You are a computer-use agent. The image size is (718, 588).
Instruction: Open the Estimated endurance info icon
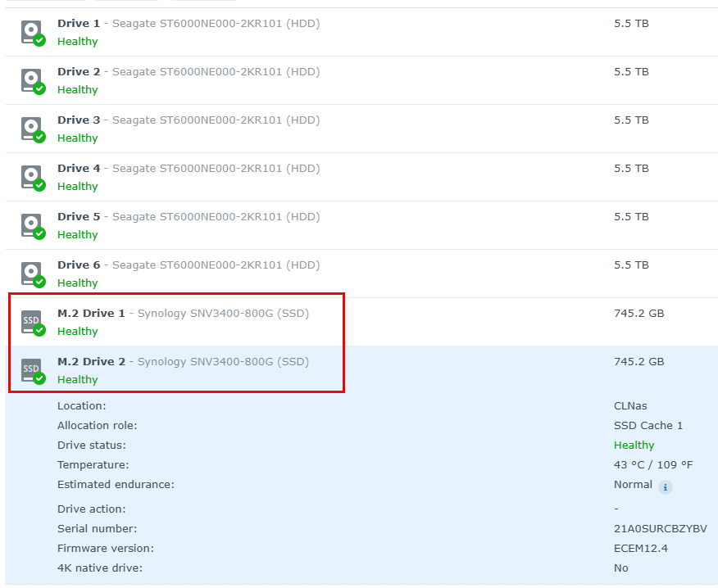[666, 487]
